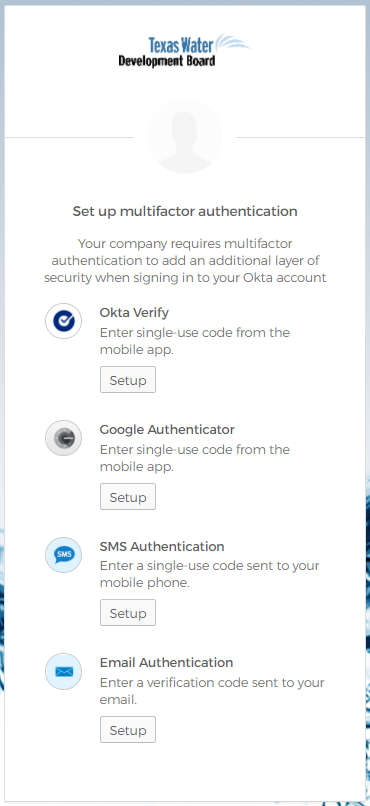
Task: Click Google Authenticator 'mobile app' description
Action: [195, 458]
